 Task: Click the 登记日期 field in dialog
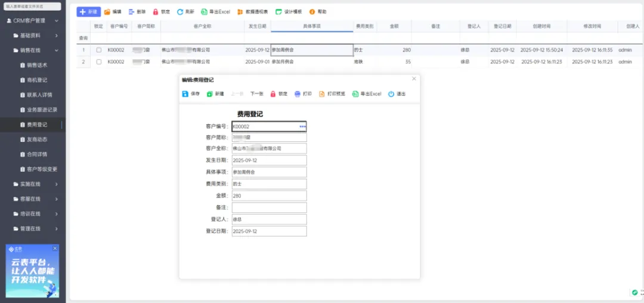point(270,231)
